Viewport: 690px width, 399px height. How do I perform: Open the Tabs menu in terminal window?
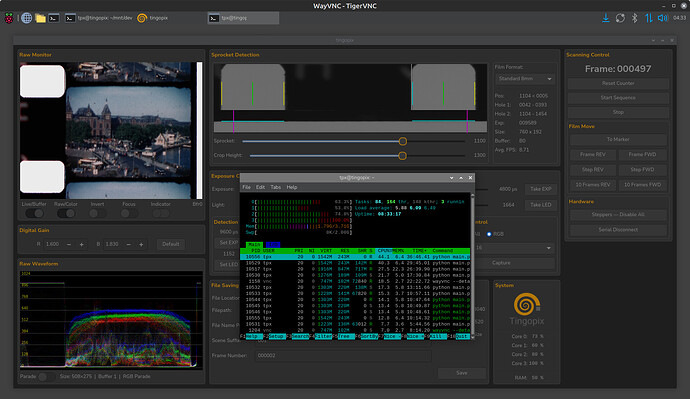(275, 187)
